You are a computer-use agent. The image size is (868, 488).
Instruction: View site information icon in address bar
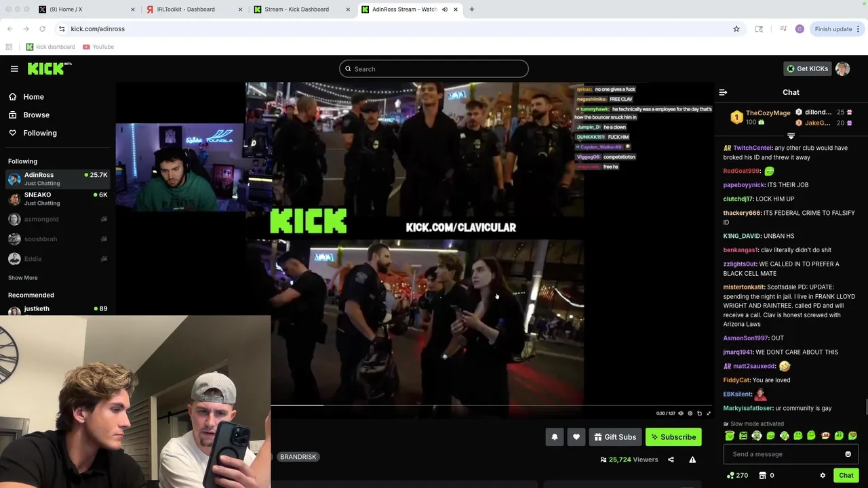coord(62,28)
